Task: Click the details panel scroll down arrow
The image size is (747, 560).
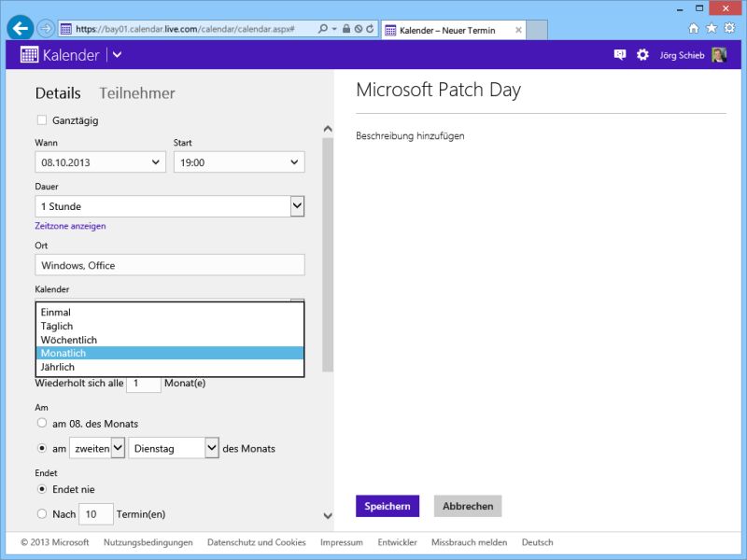Action: coord(328,516)
